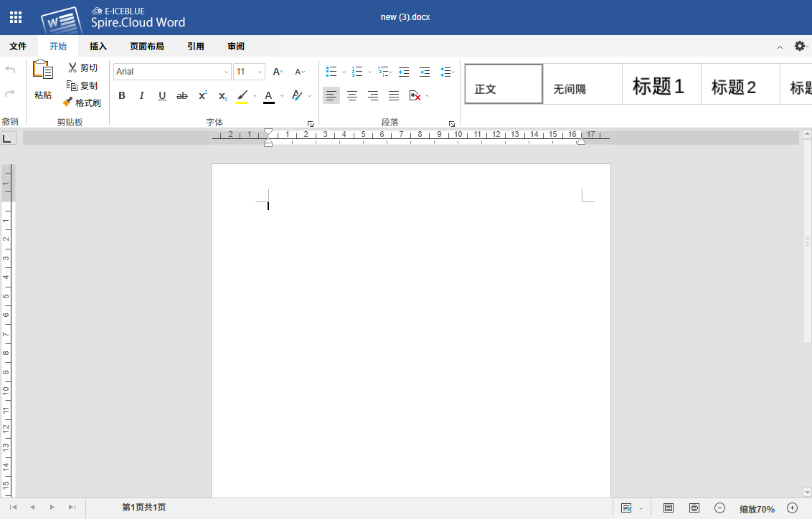This screenshot has width=812, height=519.
Task: Enable center paragraph alignment
Action: [352, 95]
